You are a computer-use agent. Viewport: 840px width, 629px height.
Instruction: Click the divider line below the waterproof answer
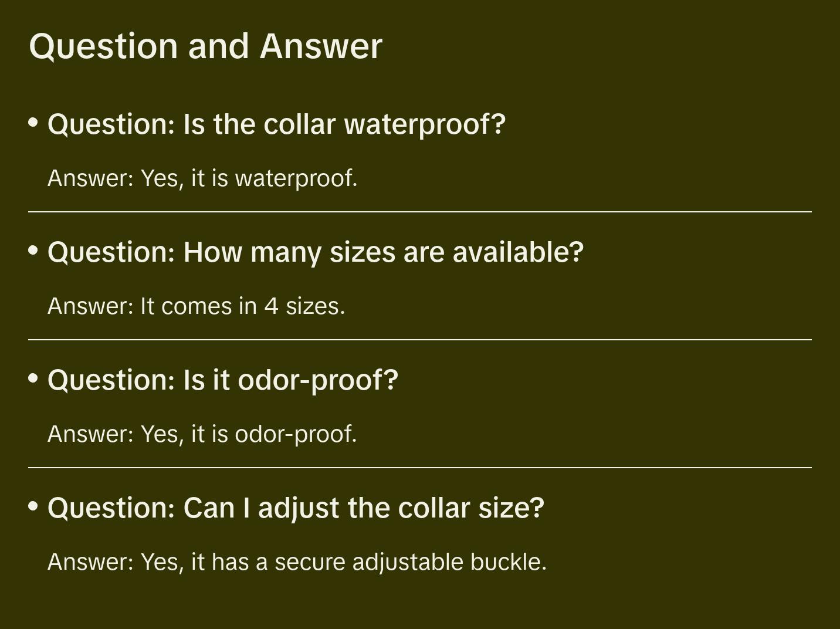pos(420,212)
